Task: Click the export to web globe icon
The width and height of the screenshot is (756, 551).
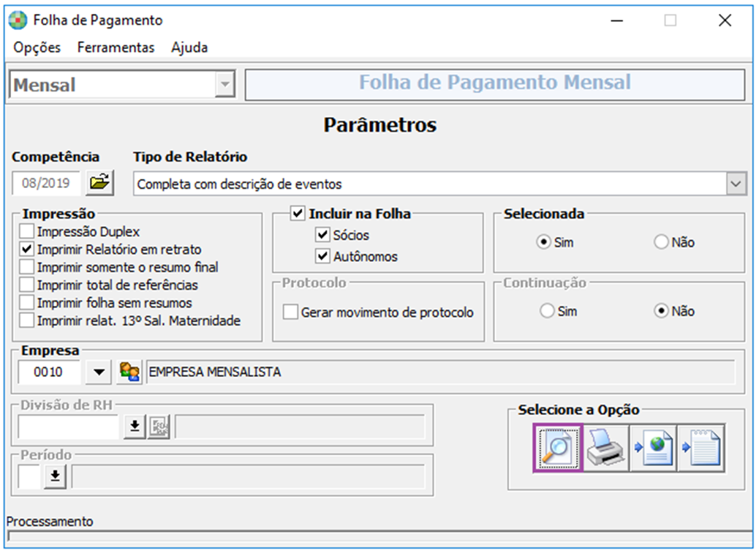Action: [653, 449]
